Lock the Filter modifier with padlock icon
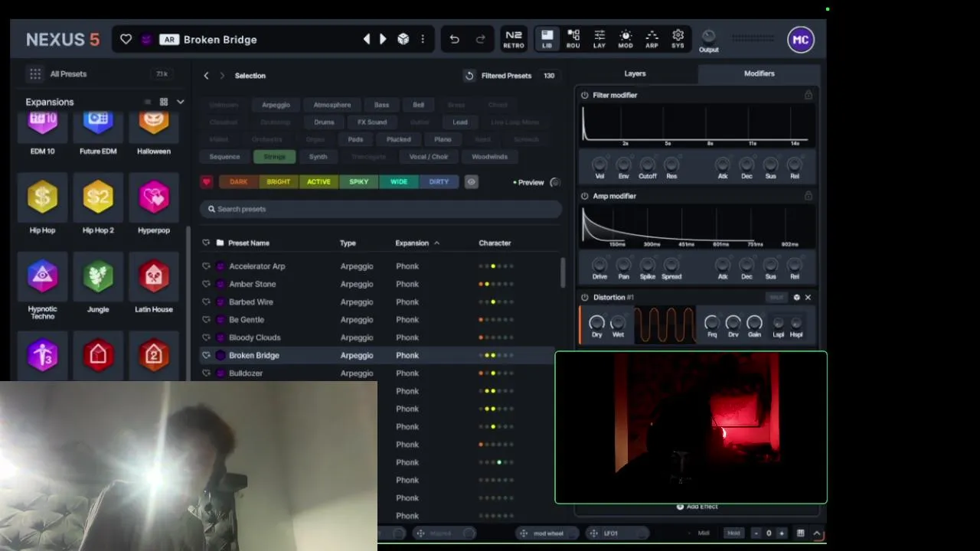The image size is (980, 551). [x=808, y=95]
